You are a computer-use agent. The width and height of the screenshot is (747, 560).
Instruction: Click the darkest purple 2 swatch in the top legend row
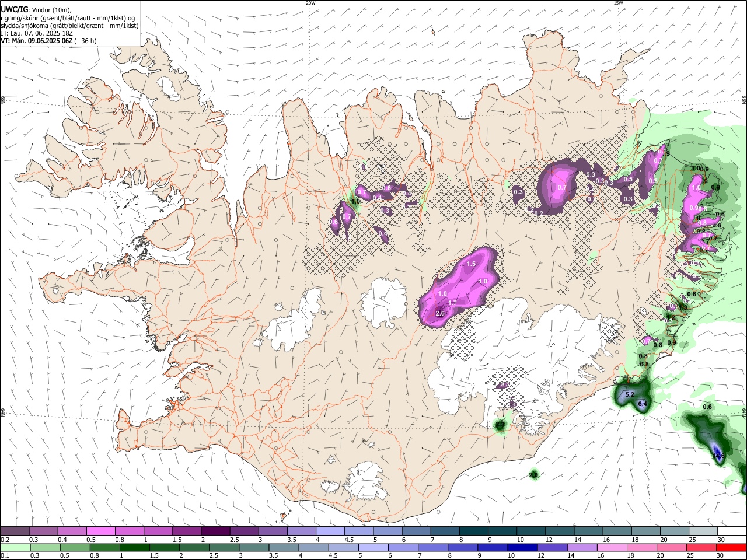[x=215, y=531]
